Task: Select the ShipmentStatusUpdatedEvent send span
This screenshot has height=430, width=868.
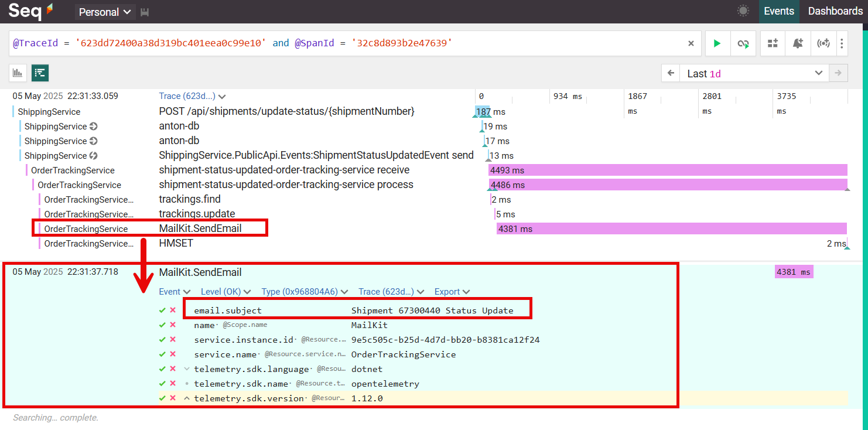Action: click(316, 155)
